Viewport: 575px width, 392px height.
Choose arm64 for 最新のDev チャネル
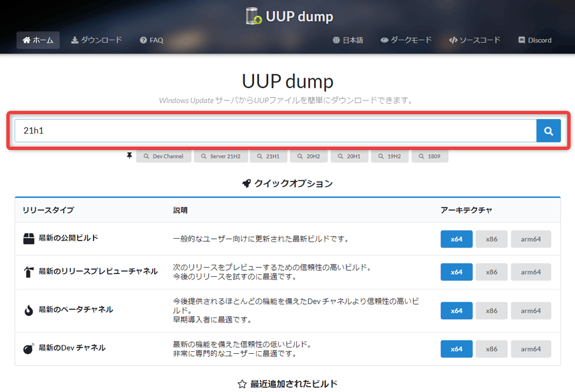(x=531, y=349)
